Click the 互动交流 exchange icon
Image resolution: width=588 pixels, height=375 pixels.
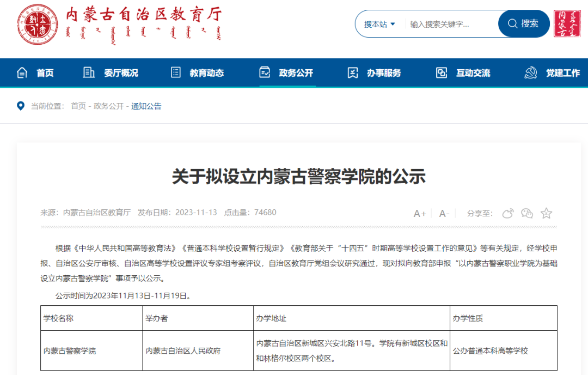[x=442, y=72]
